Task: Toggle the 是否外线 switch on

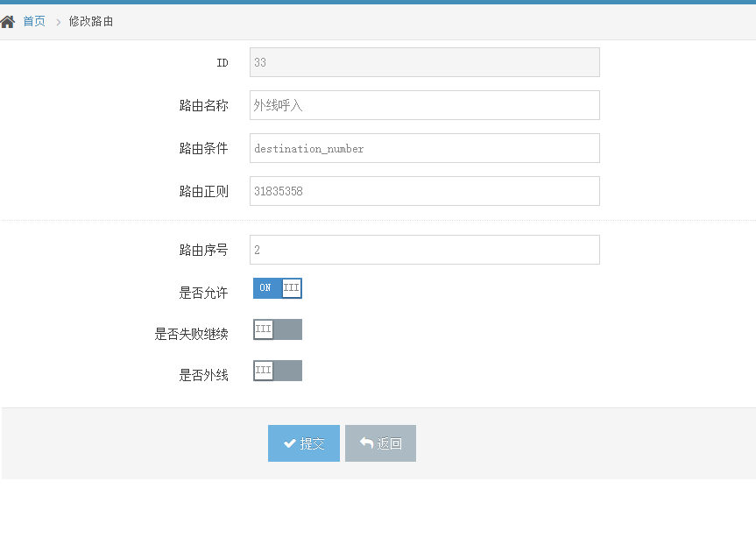Action: click(x=277, y=371)
